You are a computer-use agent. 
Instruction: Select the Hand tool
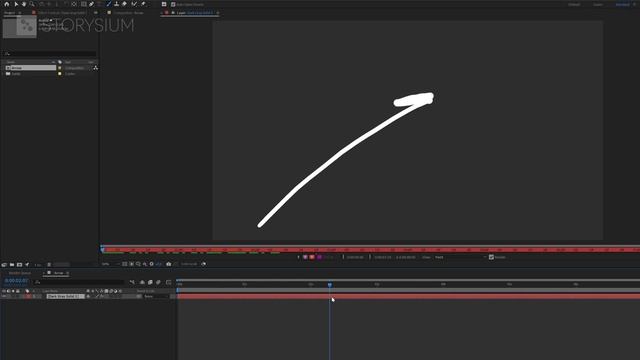click(x=24, y=4)
